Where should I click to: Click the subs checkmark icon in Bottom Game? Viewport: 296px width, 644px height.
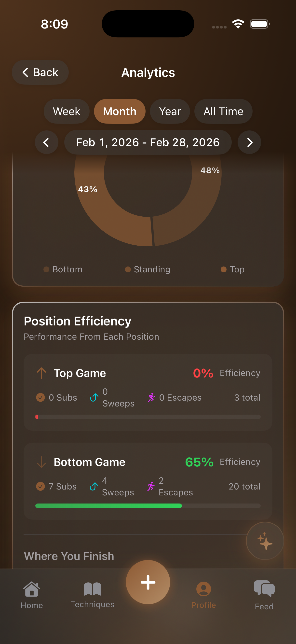click(40, 486)
